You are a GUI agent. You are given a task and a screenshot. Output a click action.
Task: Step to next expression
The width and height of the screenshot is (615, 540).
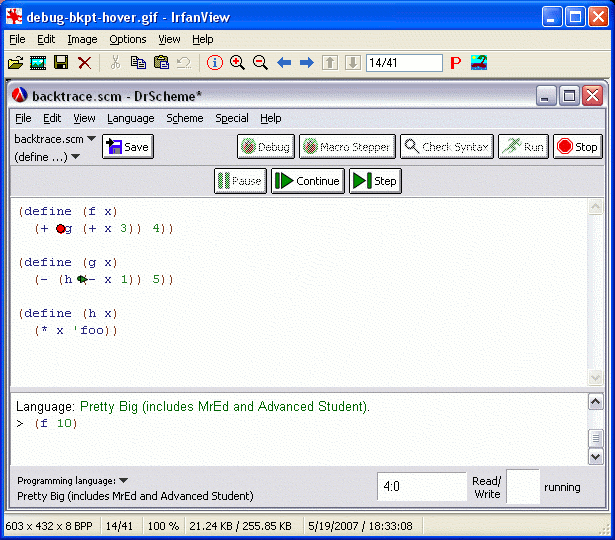[x=375, y=181]
